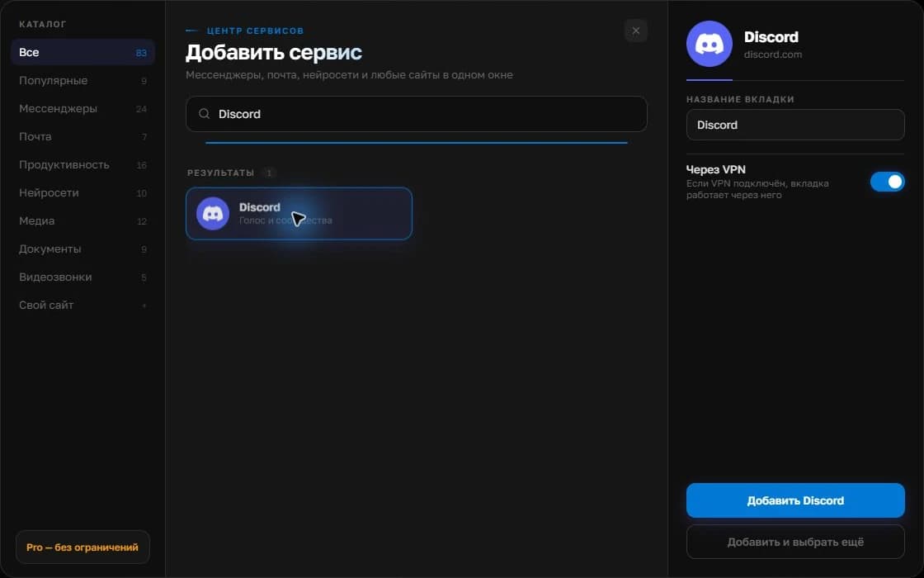Click the large Discord logo in details panel
The width and height of the screenshot is (924, 578).
(709, 44)
